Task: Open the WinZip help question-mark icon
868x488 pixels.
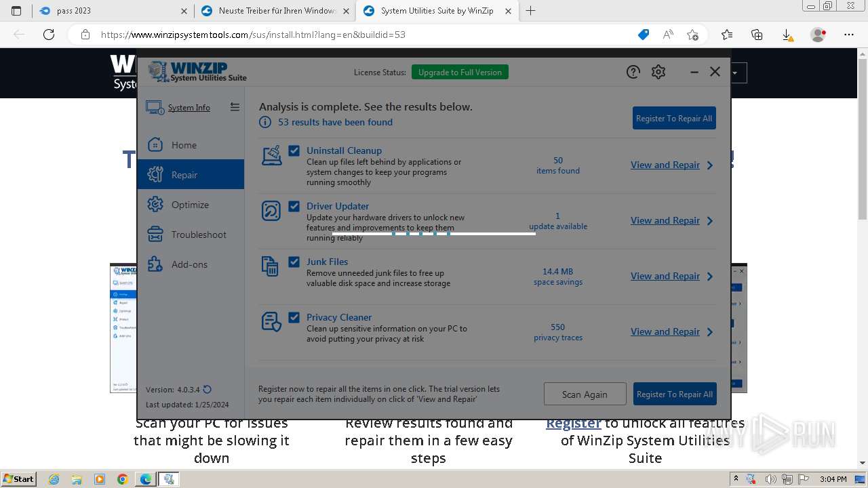Action: [633, 72]
